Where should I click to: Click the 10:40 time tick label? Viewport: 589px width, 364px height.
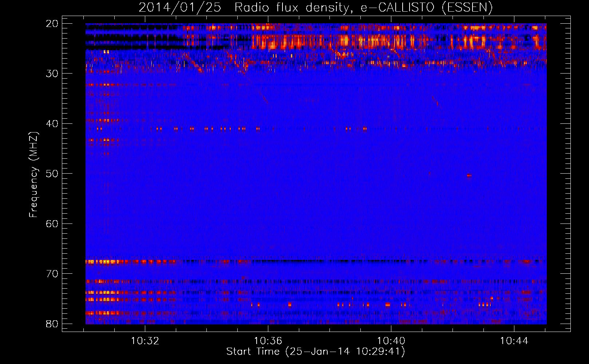(x=391, y=341)
